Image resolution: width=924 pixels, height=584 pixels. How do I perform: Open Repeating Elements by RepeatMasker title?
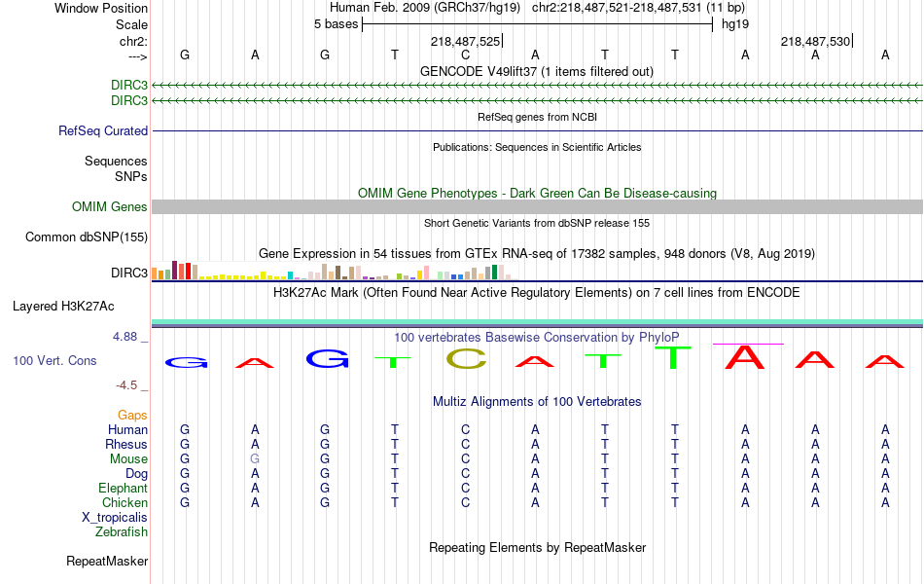click(537, 547)
